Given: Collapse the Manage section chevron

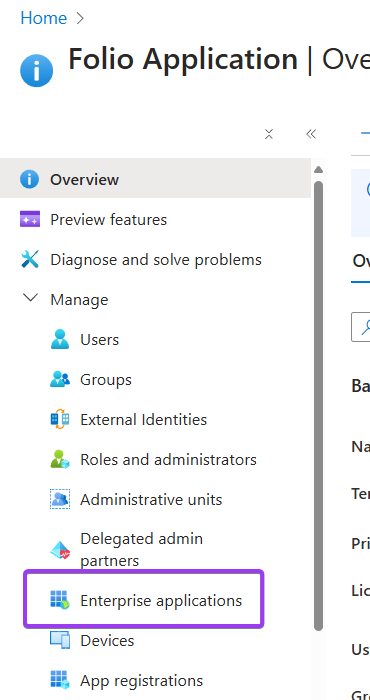Looking at the screenshot, I should pos(30,298).
